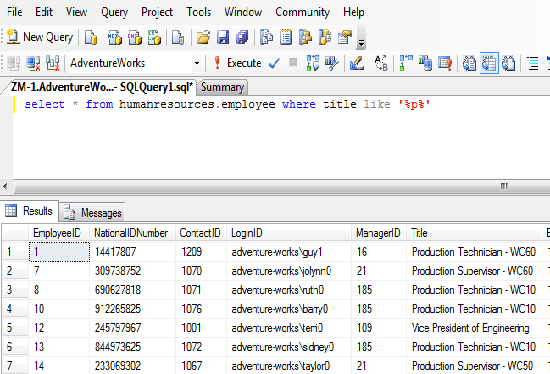Viewport: 550px width, 374px height.
Task: Select the Vice President of Engineering cell
Action: point(474,328)
